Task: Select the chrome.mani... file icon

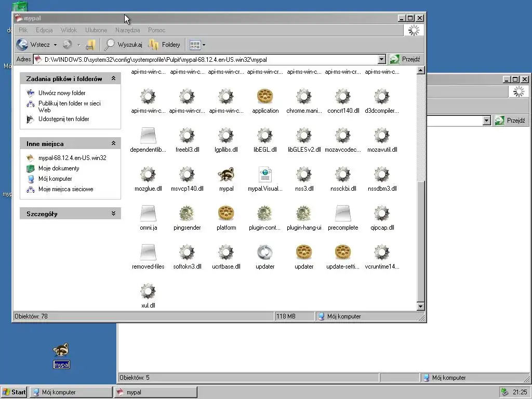Action: click(x=303, y=96)
